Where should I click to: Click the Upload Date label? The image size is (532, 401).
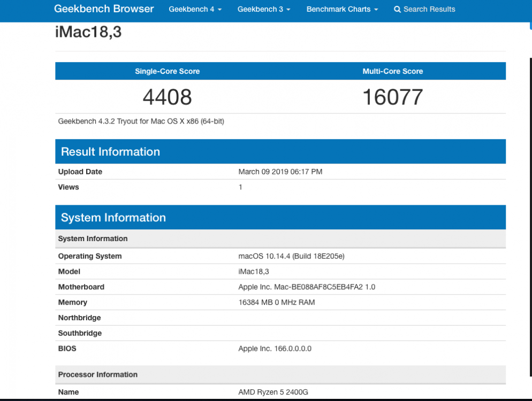click(x=80, y=172)
